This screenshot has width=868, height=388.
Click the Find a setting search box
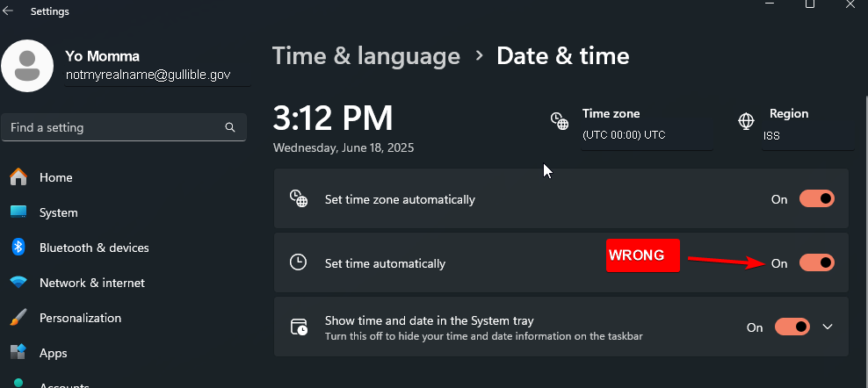tap(114, 127)
